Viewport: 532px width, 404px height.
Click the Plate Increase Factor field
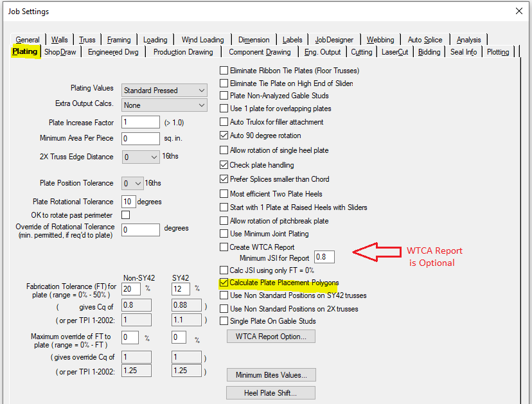coord(140,122)
